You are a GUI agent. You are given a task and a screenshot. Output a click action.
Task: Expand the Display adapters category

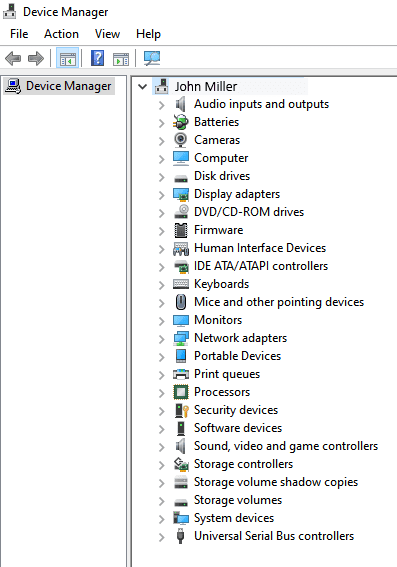click(161, 195)
